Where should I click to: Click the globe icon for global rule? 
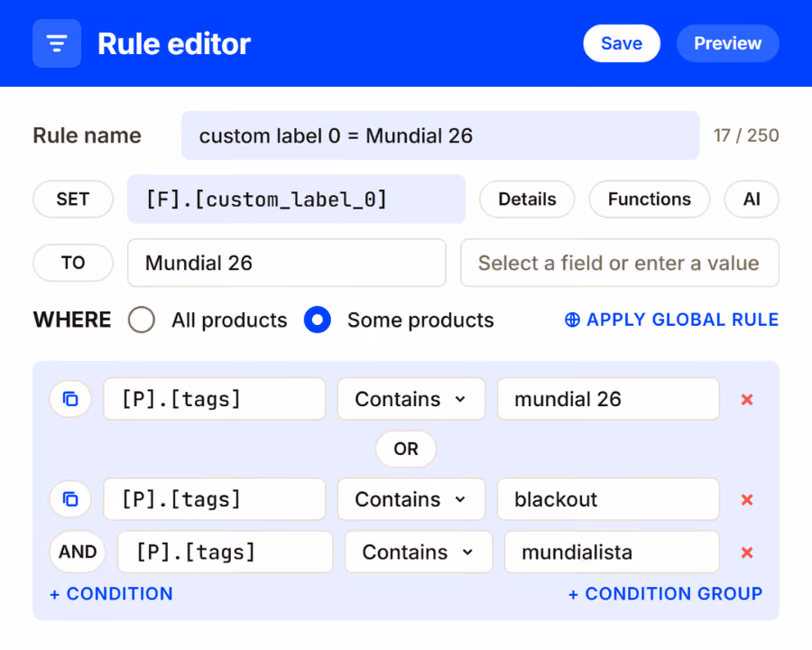click(x=572, y=320)
